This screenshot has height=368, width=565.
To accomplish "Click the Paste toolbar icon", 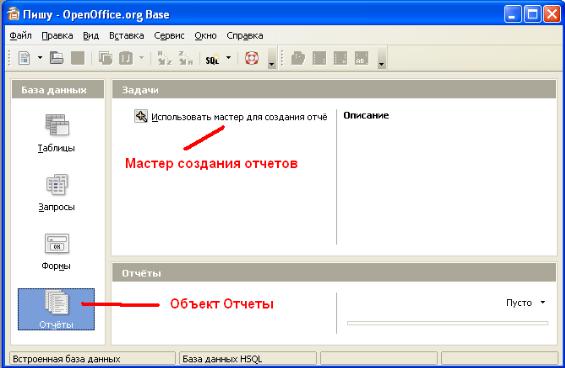I will 126,58.
